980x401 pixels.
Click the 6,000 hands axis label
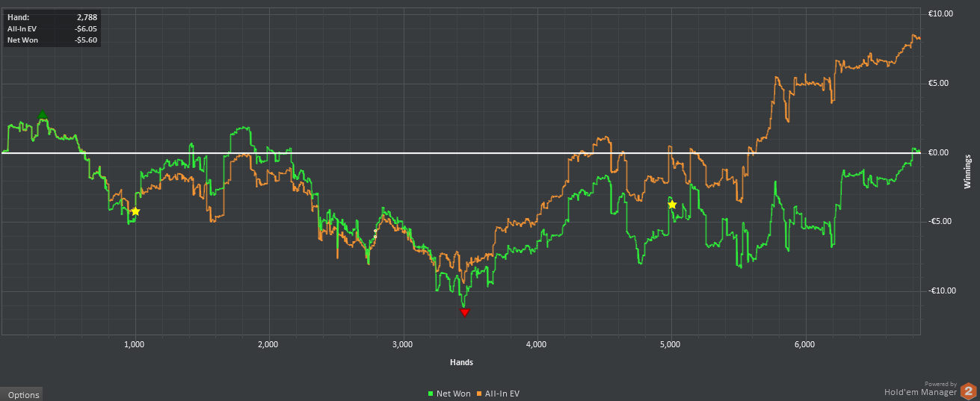coord(804,344)
